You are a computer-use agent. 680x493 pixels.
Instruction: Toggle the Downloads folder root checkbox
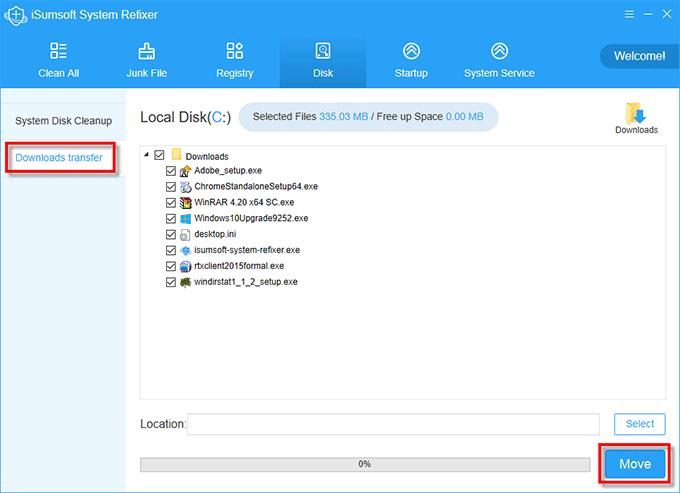coord(160,156)
